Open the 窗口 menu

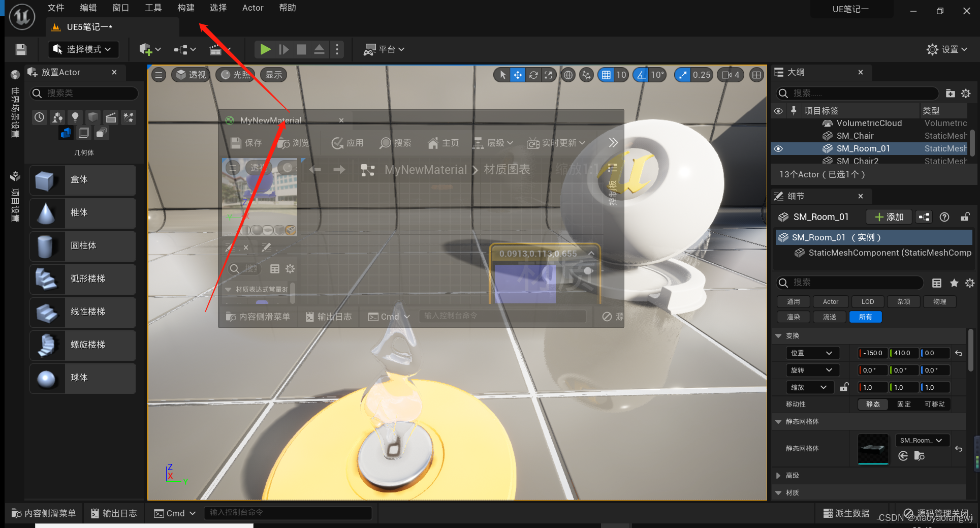121,8
